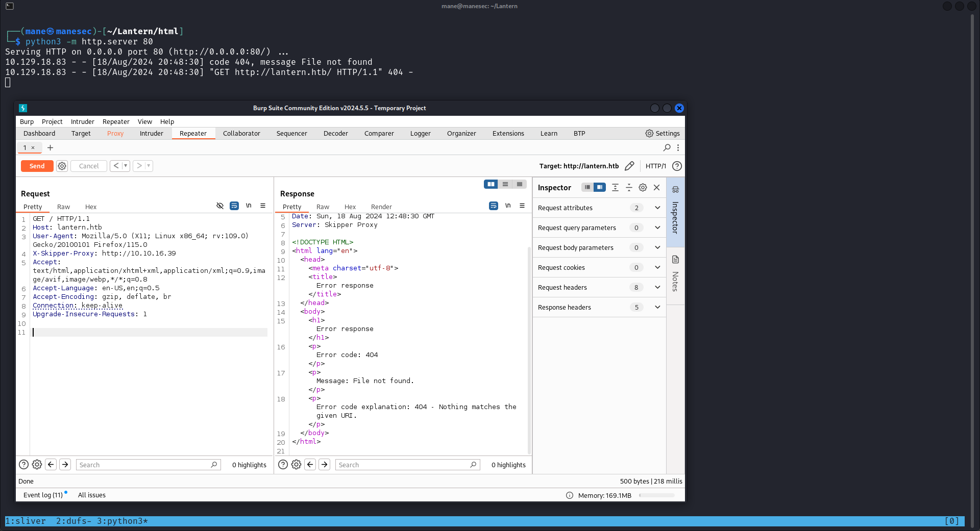Toggle newline display in Request pane
The width and height of the screenshot is (980, 531).
coord(249,206)
